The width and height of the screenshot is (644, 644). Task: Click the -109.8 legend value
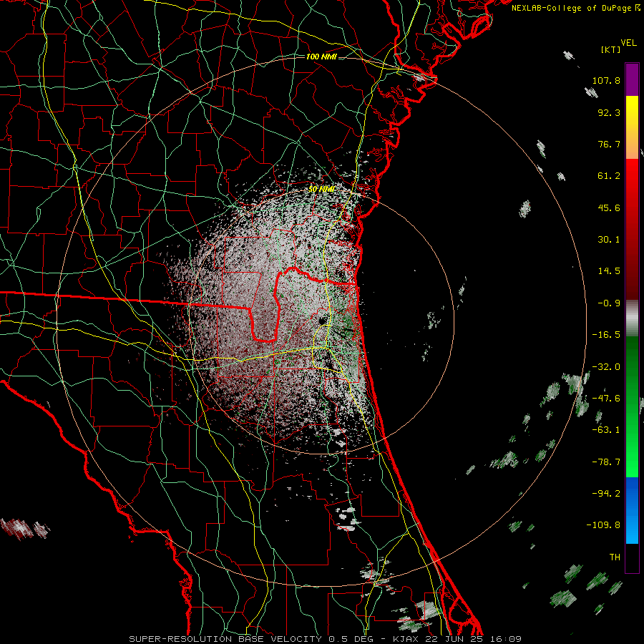[603, 525]
